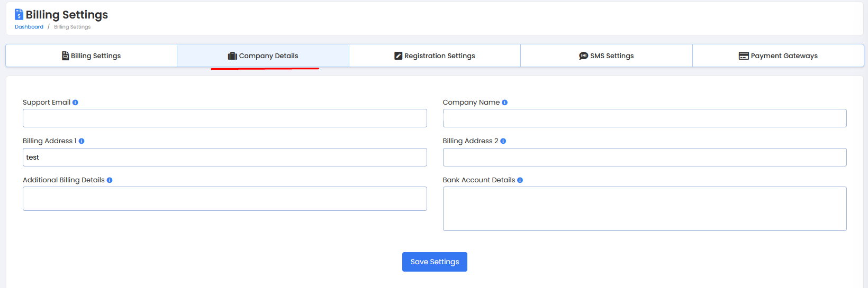Click info icon beside Billing Address 2

click(503, 141)
